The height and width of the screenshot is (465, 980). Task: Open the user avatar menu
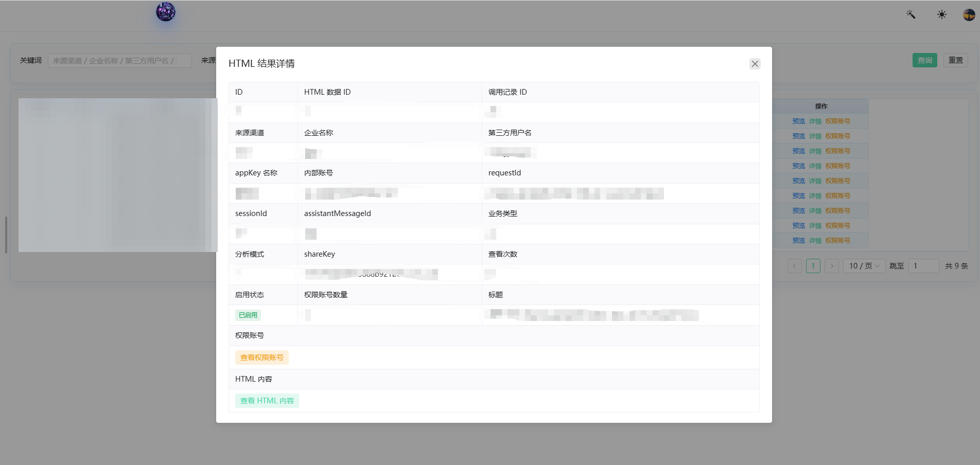click(x=969, y=15)
